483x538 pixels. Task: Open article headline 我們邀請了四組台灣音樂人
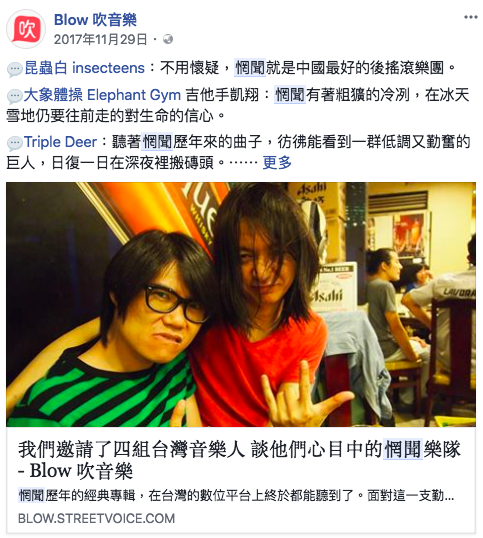[x=239, y=460]
